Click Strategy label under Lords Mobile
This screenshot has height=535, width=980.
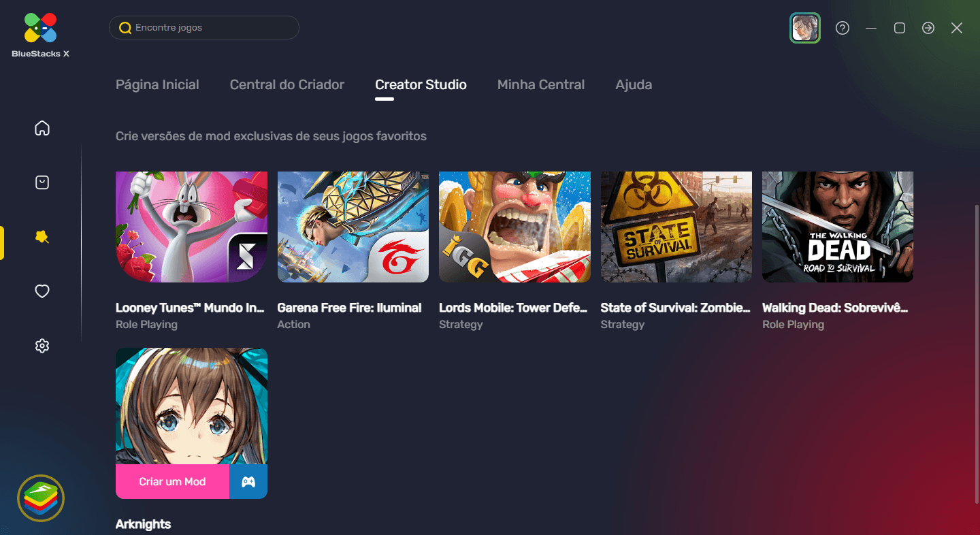461,325
